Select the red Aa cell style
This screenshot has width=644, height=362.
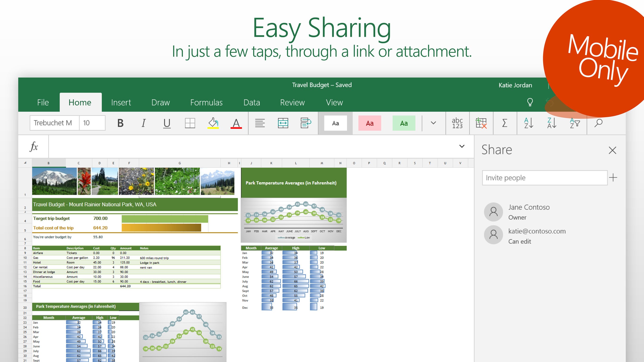click(x=370, y=123)
